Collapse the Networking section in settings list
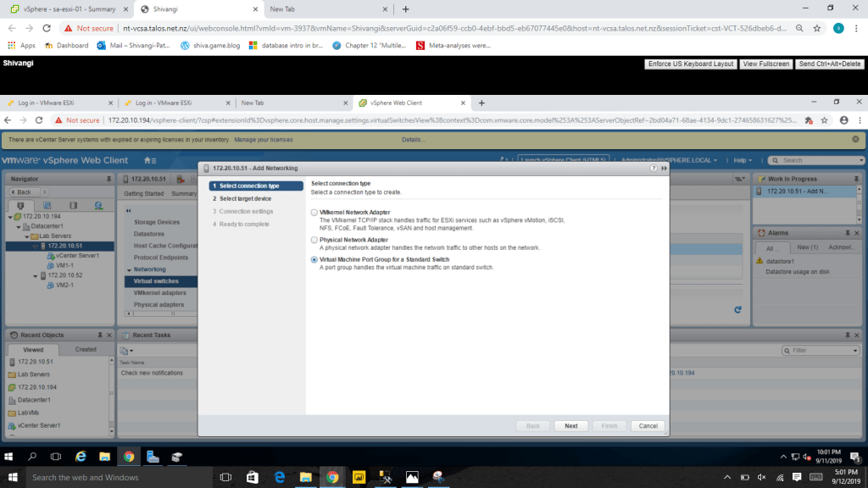868x488 pixels. (x=127, y=269)
